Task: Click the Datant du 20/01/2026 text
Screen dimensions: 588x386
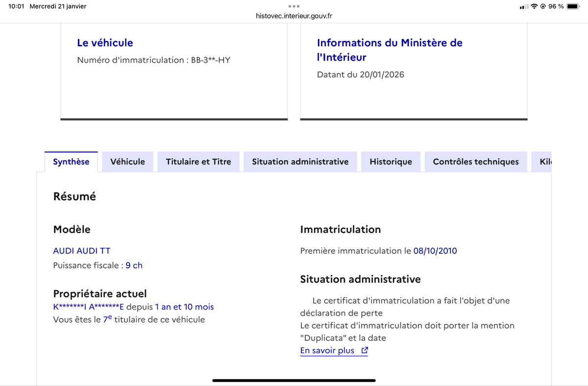Action: (361, 75)
